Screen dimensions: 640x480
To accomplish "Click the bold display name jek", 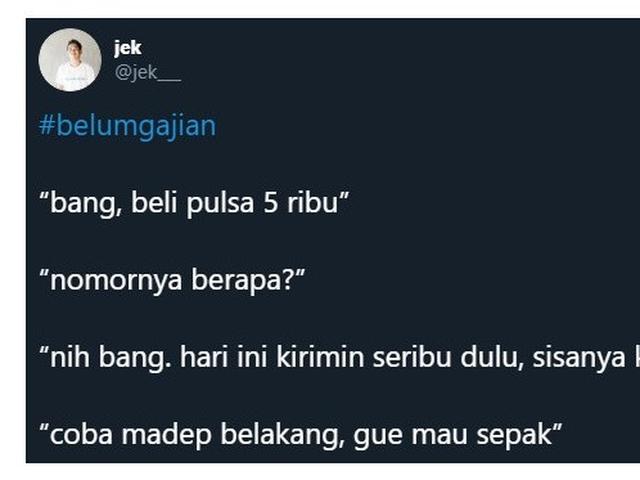I will tap(128, 48).
